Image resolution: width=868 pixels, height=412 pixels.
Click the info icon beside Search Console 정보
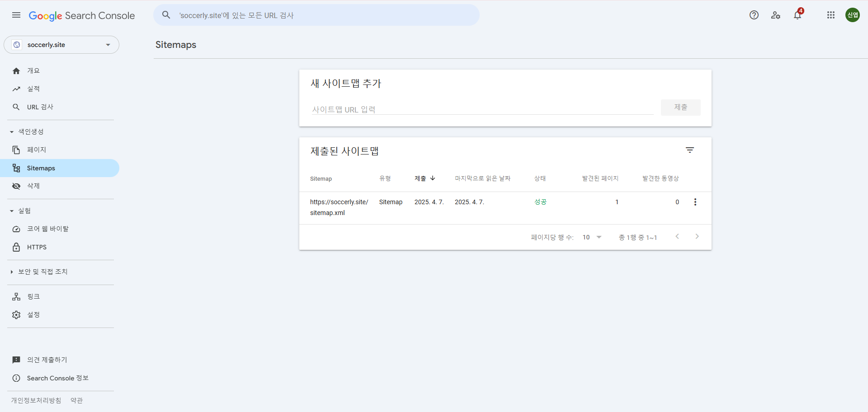(x=16, y=378)
